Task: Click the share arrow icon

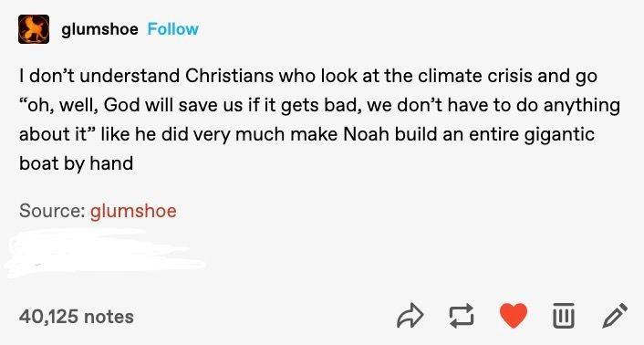Action: click(x=410, y=316)
